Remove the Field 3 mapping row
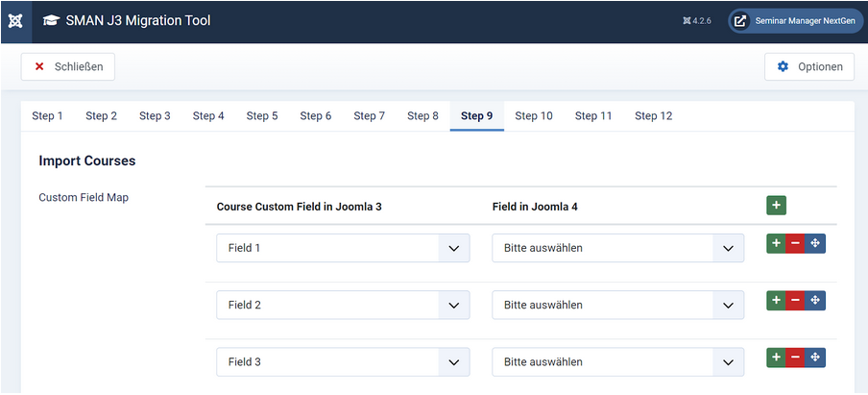 [x=795, y=358]
